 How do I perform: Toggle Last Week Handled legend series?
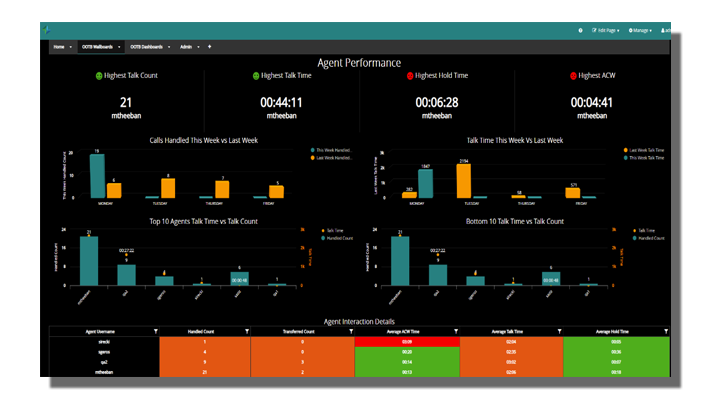[331, 158]
